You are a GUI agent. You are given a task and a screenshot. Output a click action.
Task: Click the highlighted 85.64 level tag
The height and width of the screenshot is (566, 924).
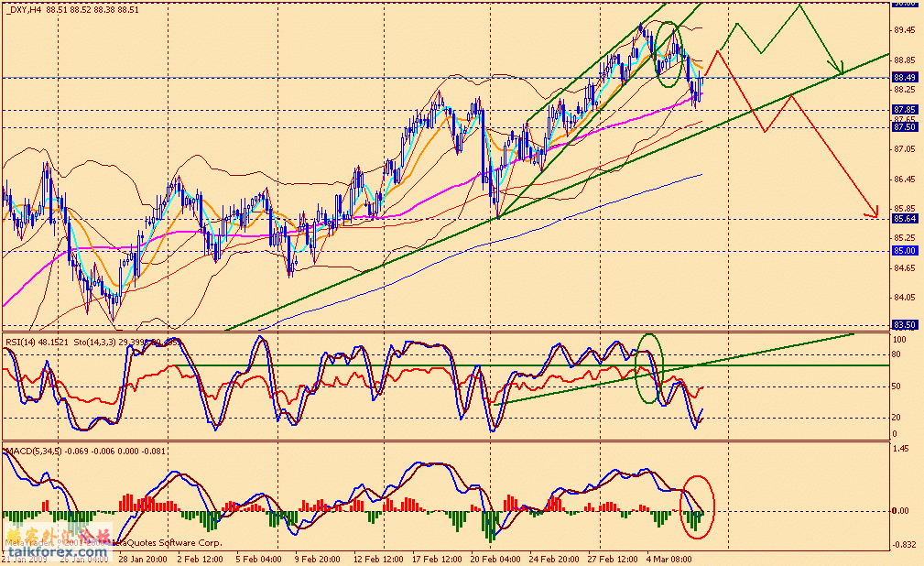(x=905, y=219)
